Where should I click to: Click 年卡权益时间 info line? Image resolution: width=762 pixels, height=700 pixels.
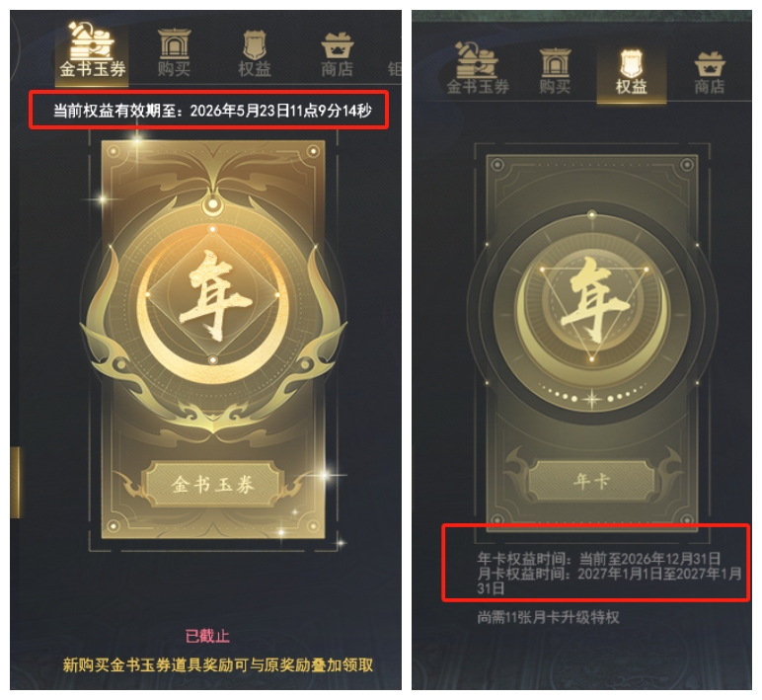tap(599, 558)
